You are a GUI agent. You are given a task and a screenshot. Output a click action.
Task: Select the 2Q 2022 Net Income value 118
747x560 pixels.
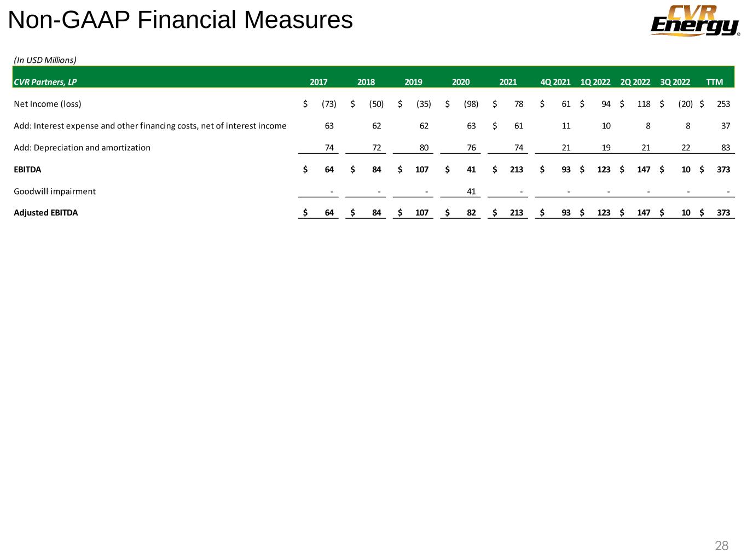(644, 104)
